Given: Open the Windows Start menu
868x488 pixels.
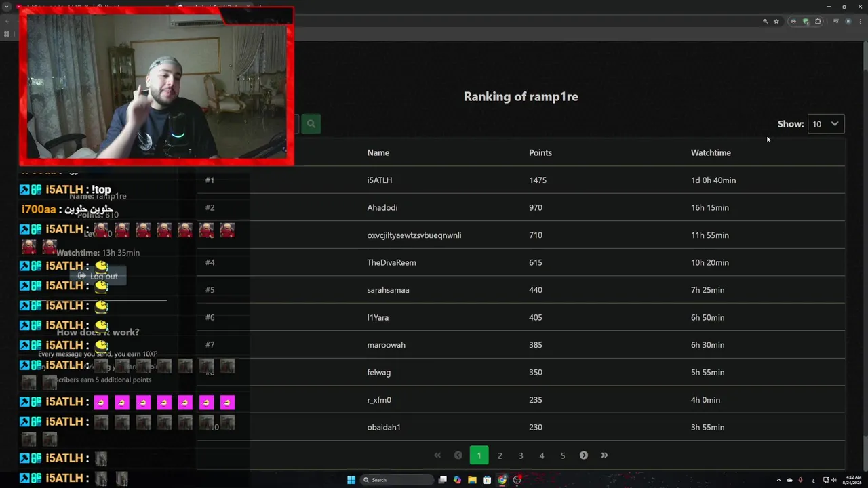Looking at the screenshot, I should point(351,480).
